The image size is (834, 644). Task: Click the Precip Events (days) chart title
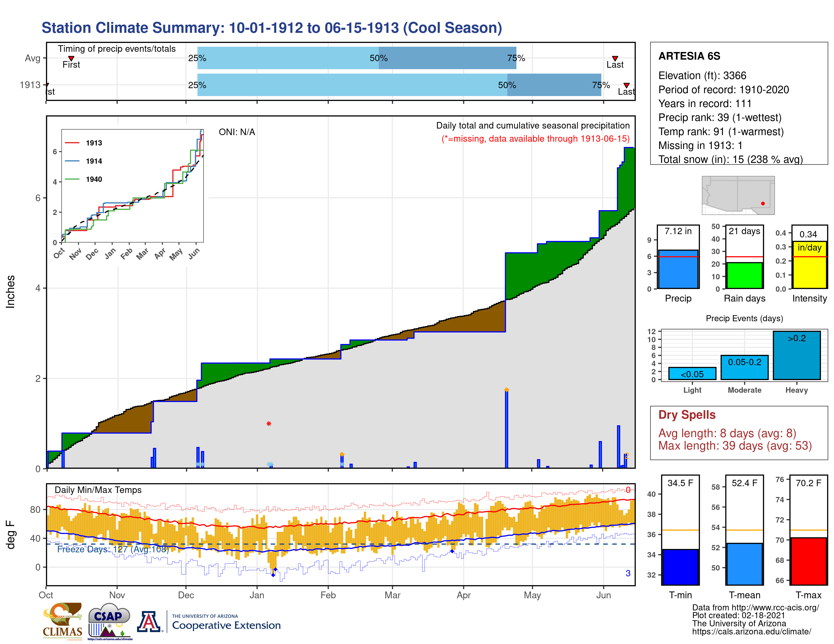point(744,318)
